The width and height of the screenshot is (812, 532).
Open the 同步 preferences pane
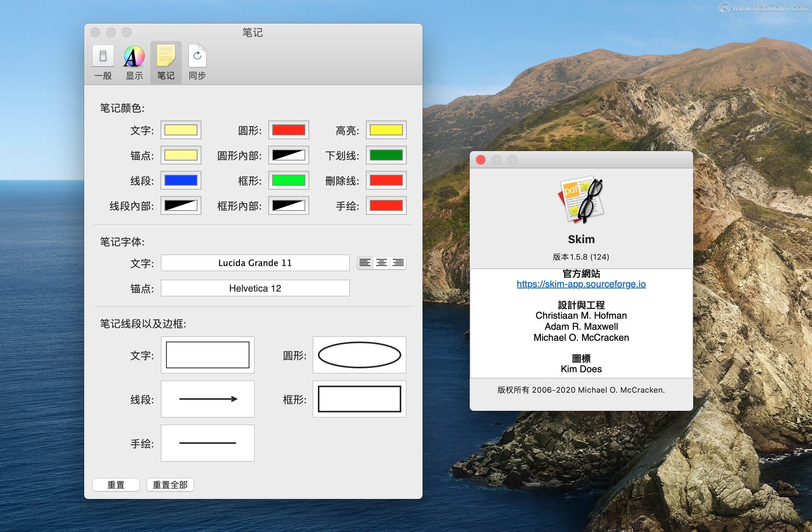[197, 61]
